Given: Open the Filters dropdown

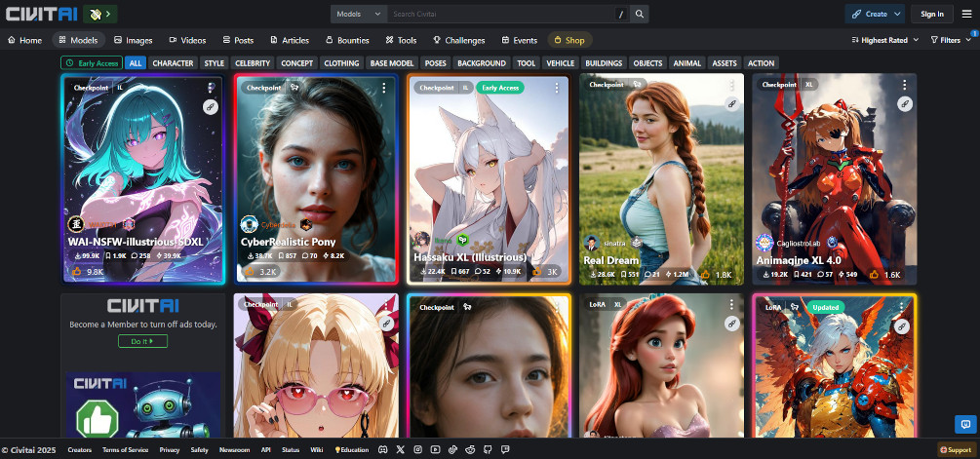Looking at the screenshot, I should pyautogui.click(x=950, y=40).
